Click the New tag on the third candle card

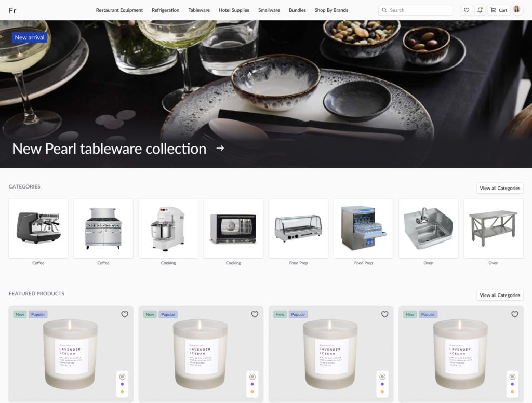[280, 315]
